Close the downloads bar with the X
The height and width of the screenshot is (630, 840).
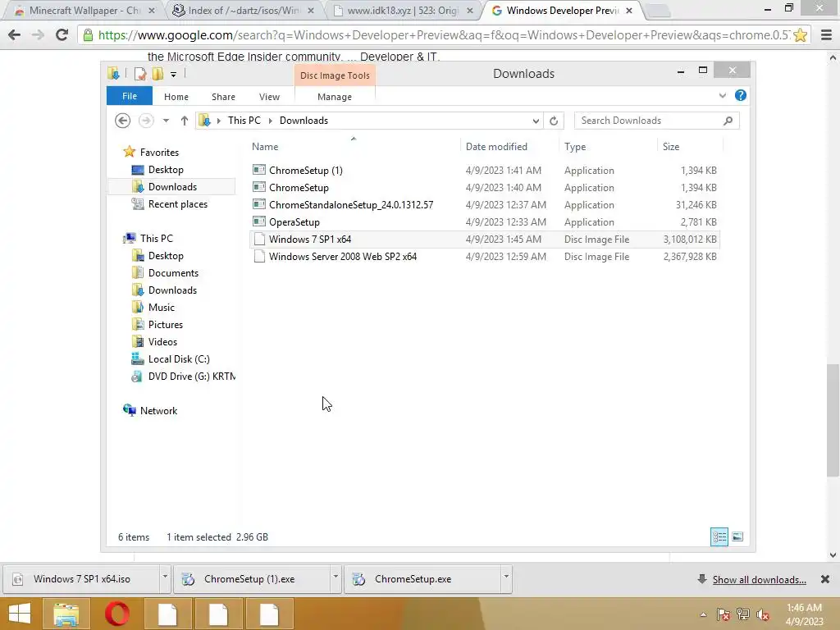pos(825,579)
